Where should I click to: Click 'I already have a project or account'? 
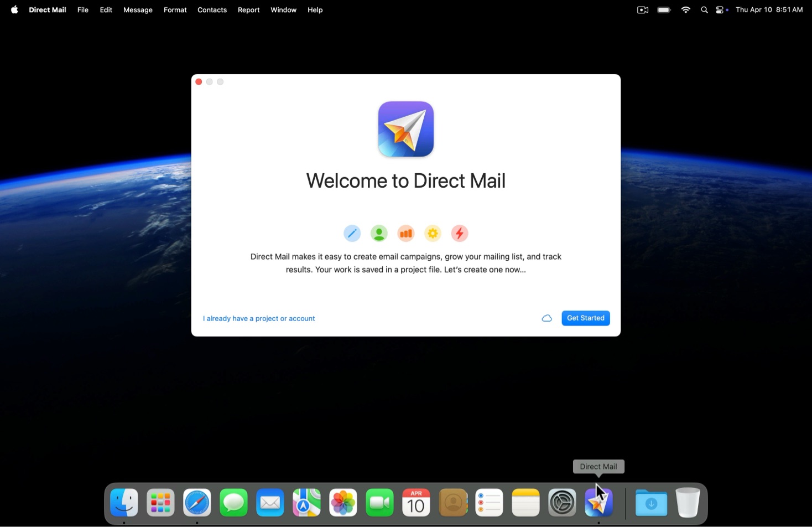coord(259,319)
